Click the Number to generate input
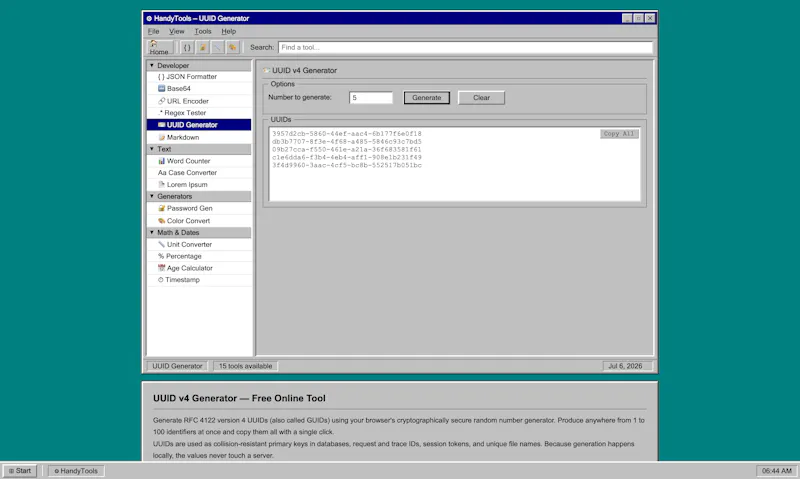The image size is (800, 479). tap(371, 97)
